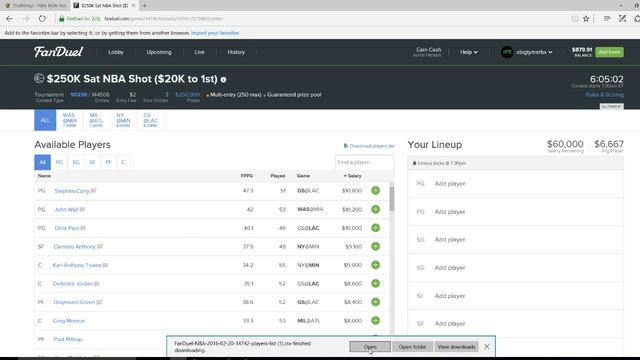640x360 pixels.
Task: Dismiss the download notification bar
Action: click(x=487, y=347)
